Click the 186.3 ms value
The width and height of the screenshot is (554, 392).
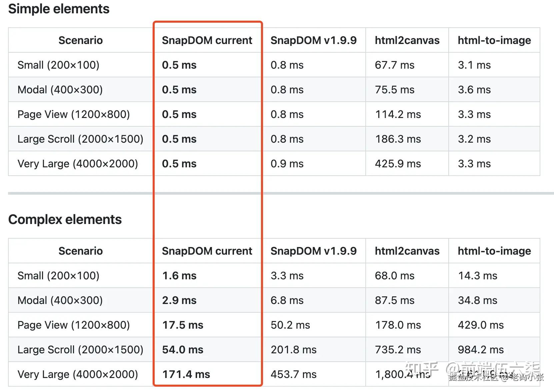click(398, 139)
